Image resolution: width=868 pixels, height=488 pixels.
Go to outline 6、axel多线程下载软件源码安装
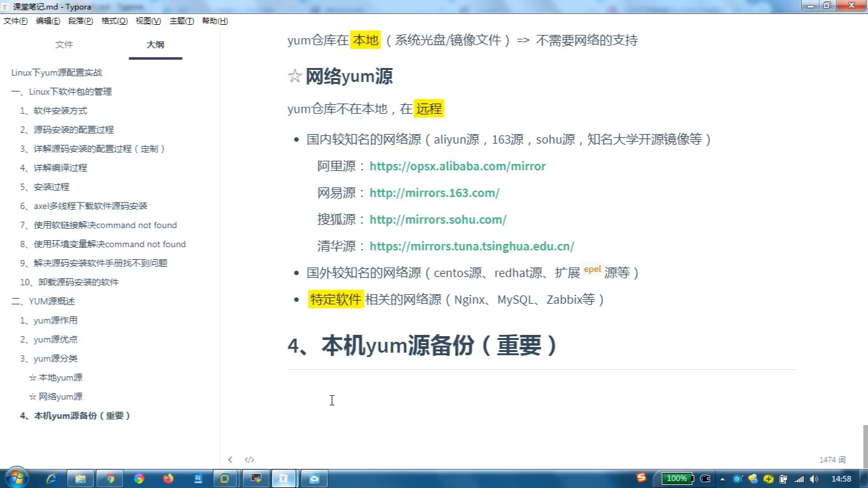(83, 206)
